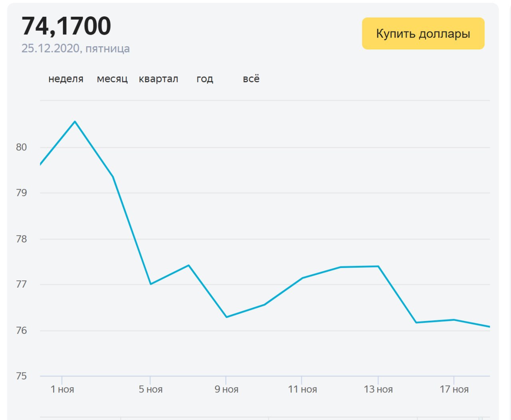The image size is (511, 420).
Task: Switch chart to "месяц" period
Action: click(x=112, y=79)
